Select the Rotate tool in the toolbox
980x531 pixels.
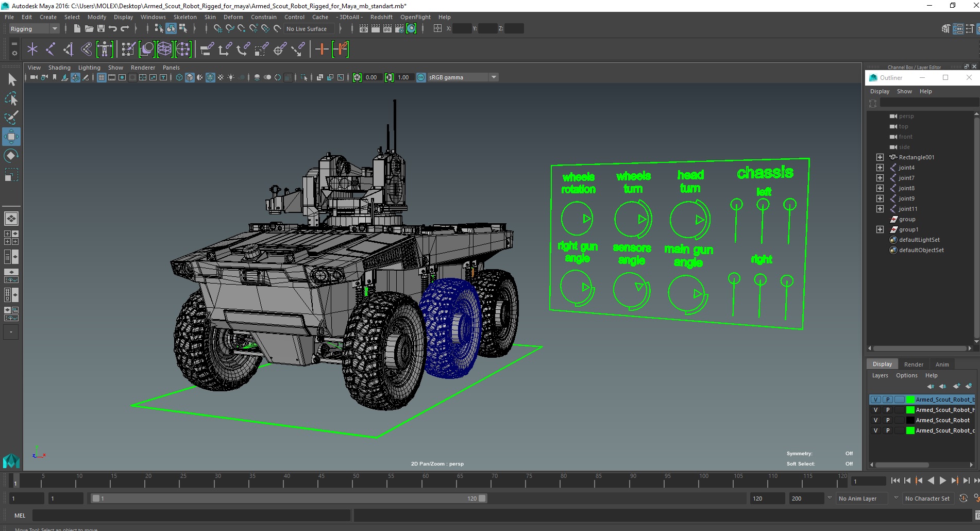11,155
